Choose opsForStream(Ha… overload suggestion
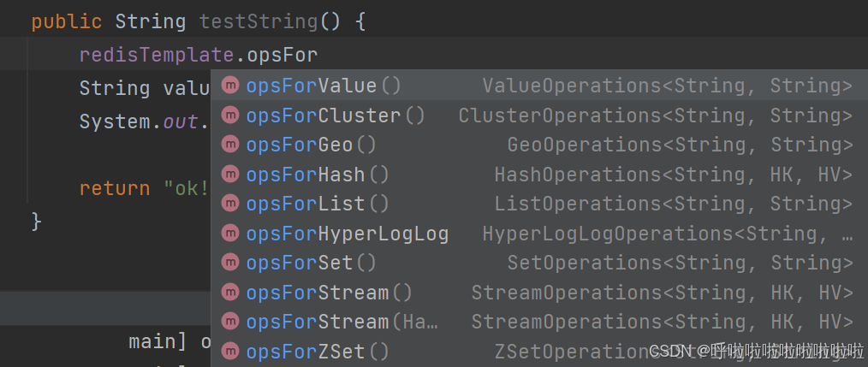The height and width of the screenshot is (367, 868). (x=539, y=322)
